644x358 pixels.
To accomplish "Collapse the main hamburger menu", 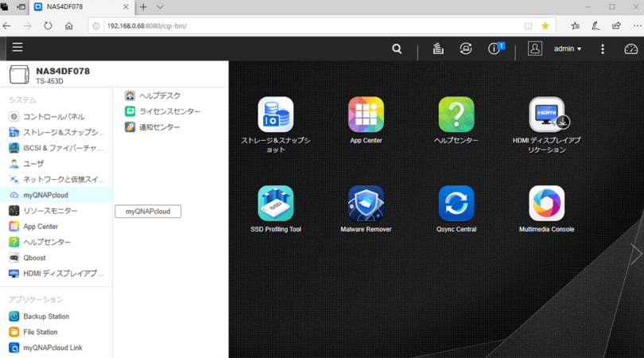I will [x=17, y=48].
